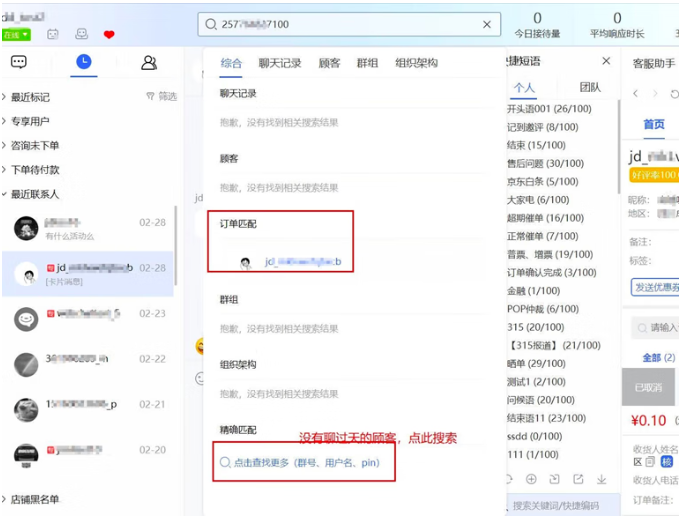Screen dimensions: 683x520
Task: Click the add phrase plus icon
Action: [531, 479]
